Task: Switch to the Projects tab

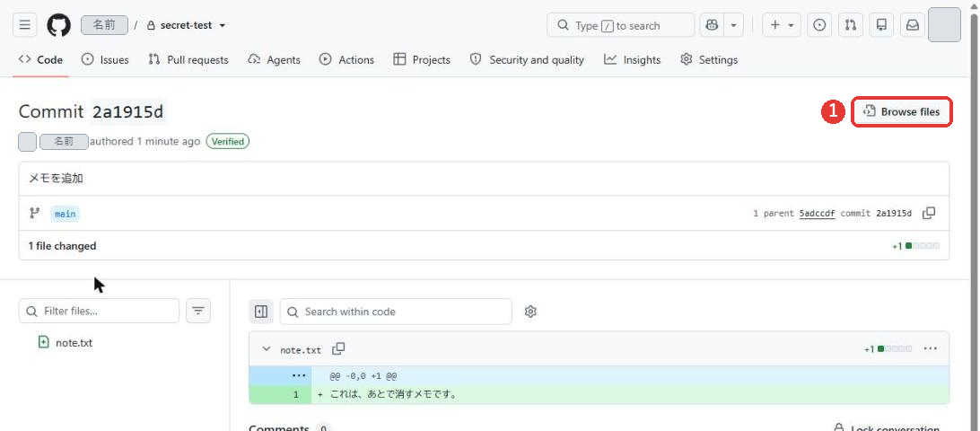Action: click(422, 59)
